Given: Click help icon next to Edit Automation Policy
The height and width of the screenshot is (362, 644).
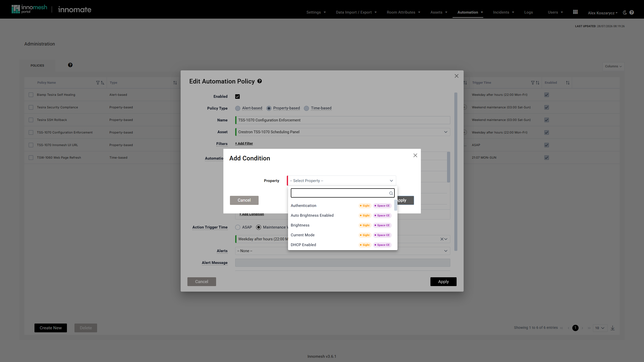Looking at the screenshot, I should pos(260,81).
